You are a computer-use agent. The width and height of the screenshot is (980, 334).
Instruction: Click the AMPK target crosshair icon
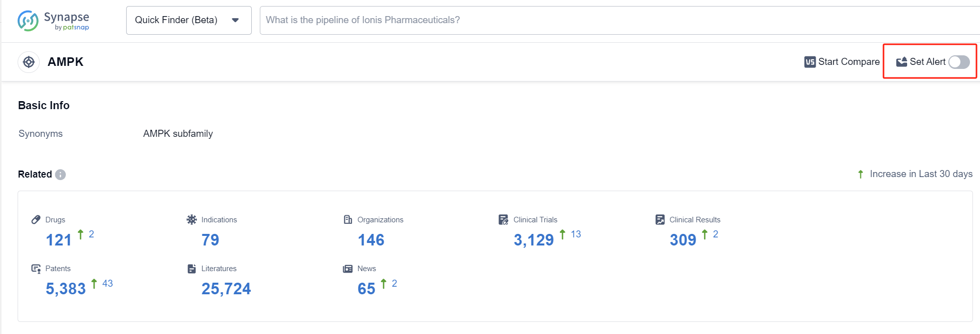[x=29, y=62]
